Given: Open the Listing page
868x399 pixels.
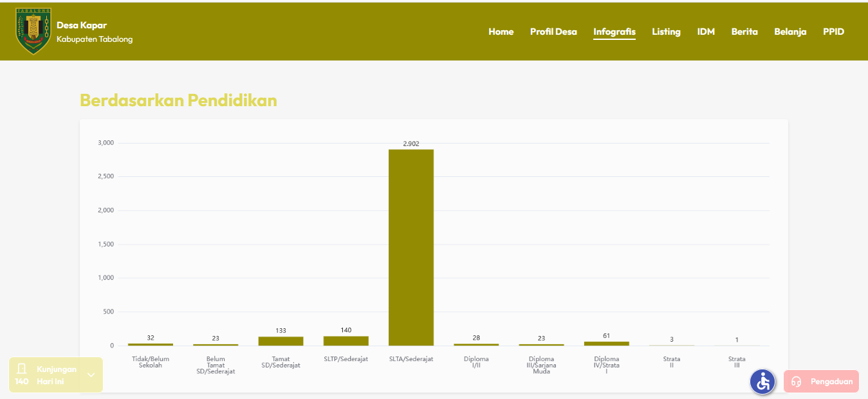Looking at the screenshot, I should 666,32.
